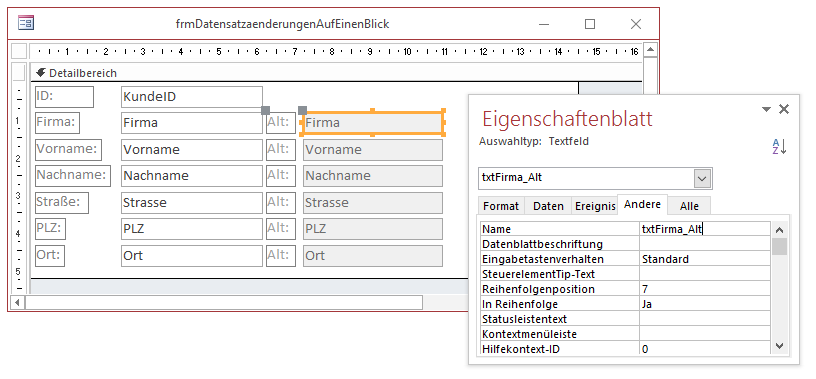Select the grey Strasse Alt text box
816x379 pixels.
point(373,203)
